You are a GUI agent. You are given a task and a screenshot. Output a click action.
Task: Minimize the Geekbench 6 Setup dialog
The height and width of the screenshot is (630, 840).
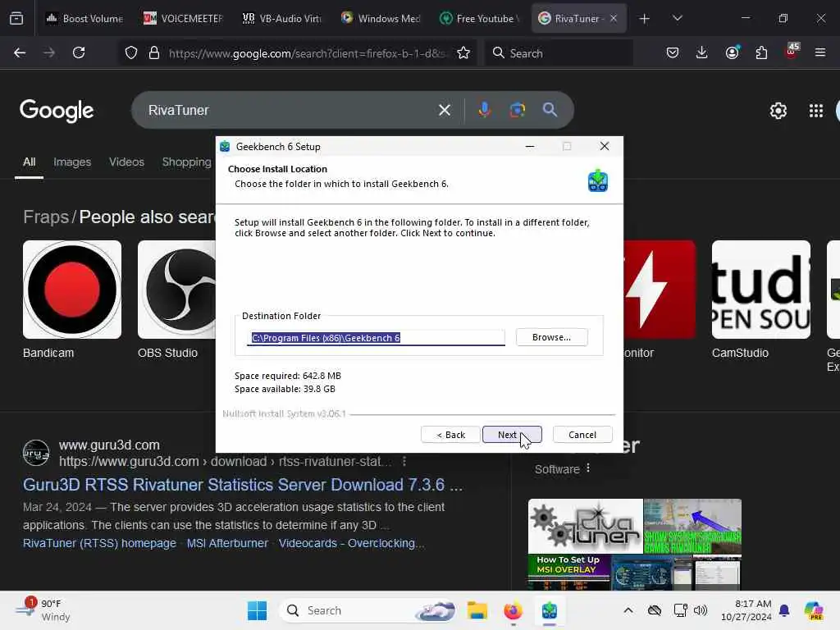tap(530, 146)
